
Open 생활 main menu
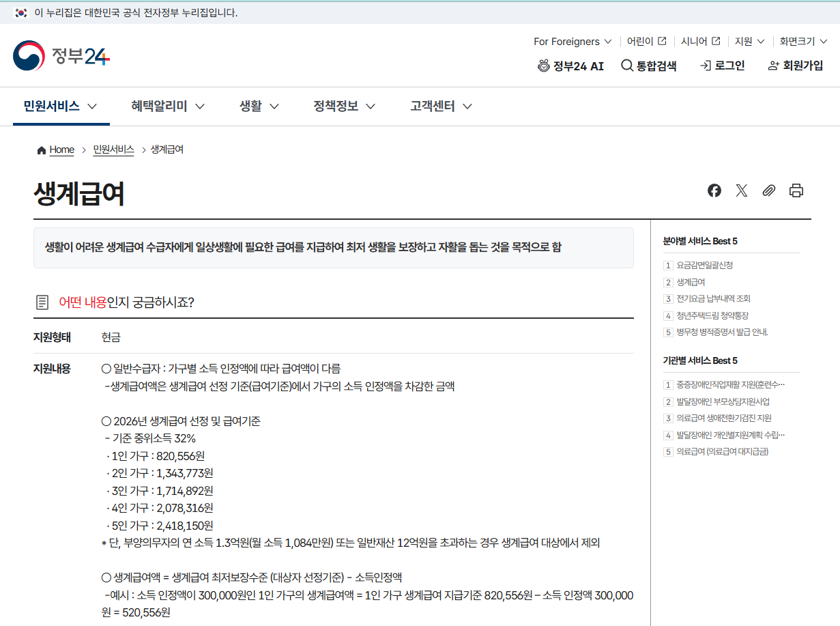point(259,106)
